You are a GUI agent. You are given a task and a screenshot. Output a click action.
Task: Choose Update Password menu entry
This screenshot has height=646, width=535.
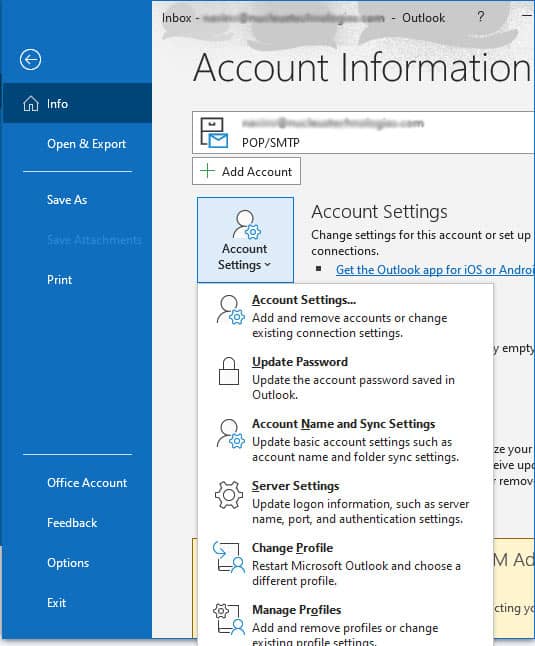click(345, 378)
